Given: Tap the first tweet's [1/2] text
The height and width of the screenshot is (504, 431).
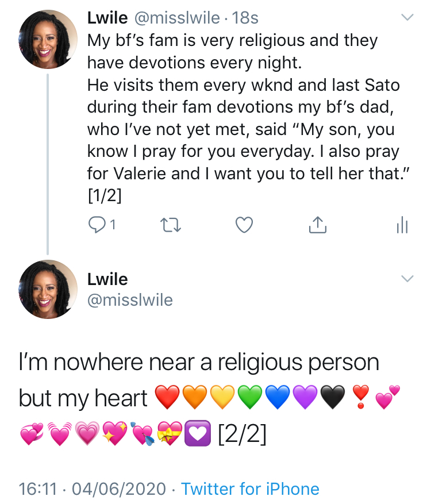Looking at the screenshot, I should [x=103, y=197].
